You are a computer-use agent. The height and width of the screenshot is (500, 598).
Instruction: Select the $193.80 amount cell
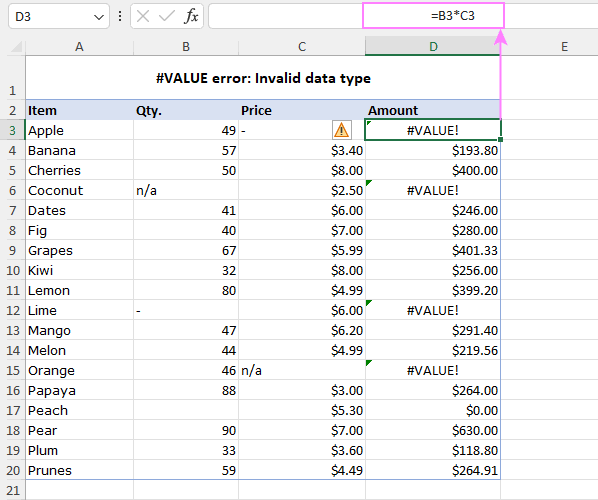[x=433, y=150]
